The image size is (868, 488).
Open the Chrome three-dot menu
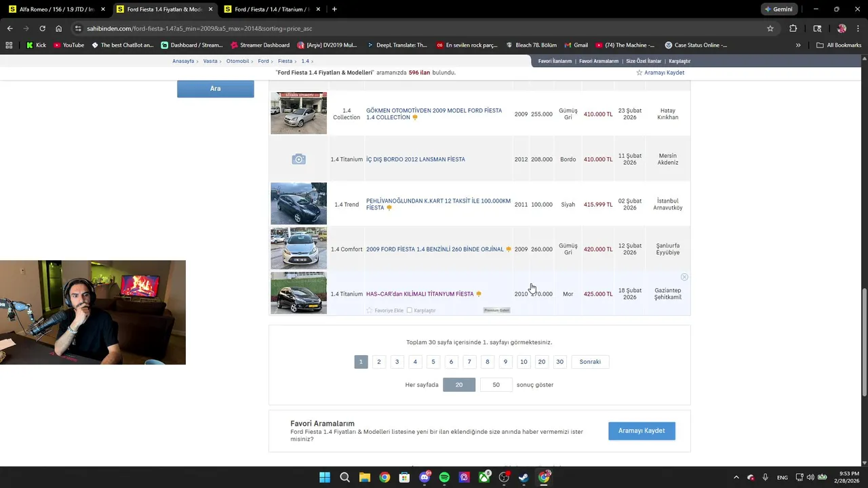(859, 28)
